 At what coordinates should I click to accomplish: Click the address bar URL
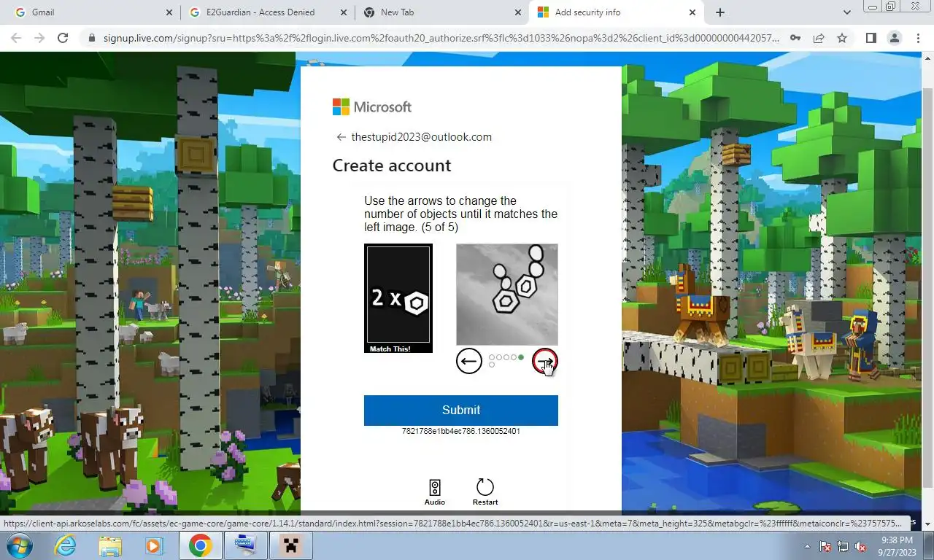pos(441,38)
